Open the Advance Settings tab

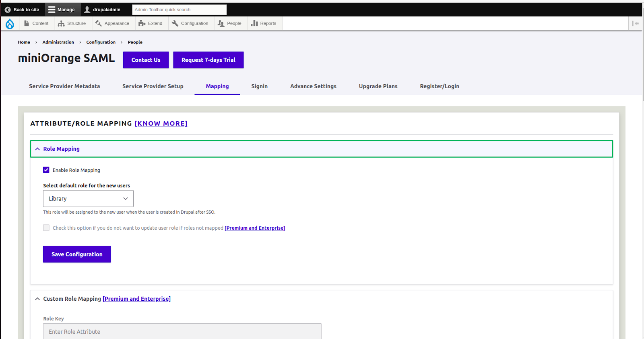tap(313, 86)
